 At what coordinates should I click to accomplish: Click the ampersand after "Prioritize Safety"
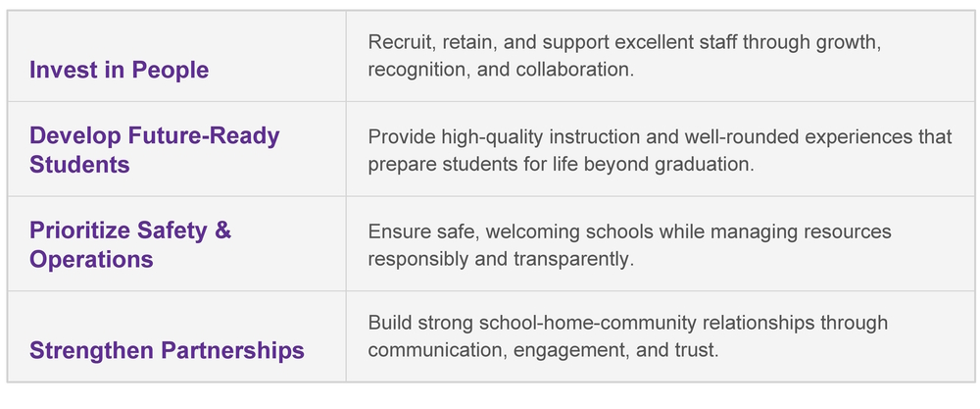click(222, 230)
